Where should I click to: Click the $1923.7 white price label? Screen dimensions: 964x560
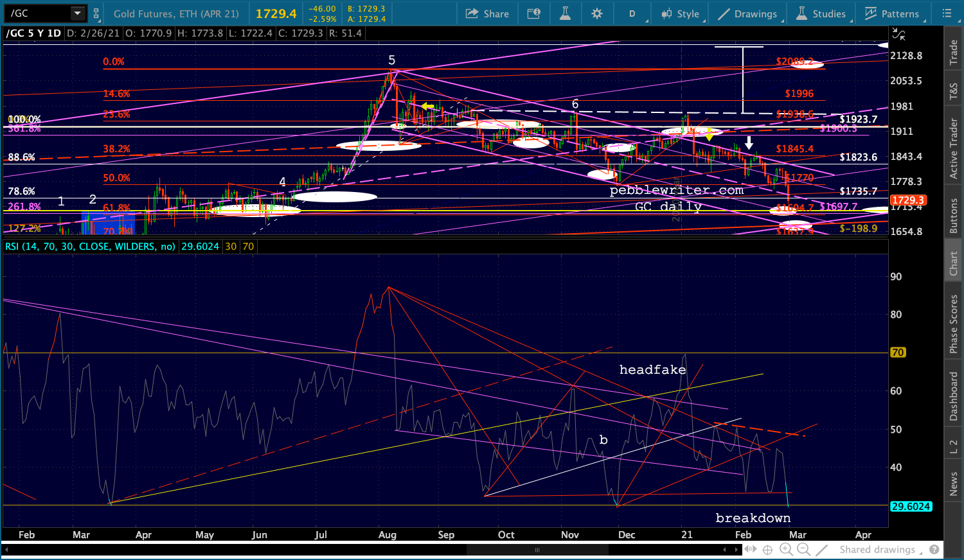(x=858, y=119)
